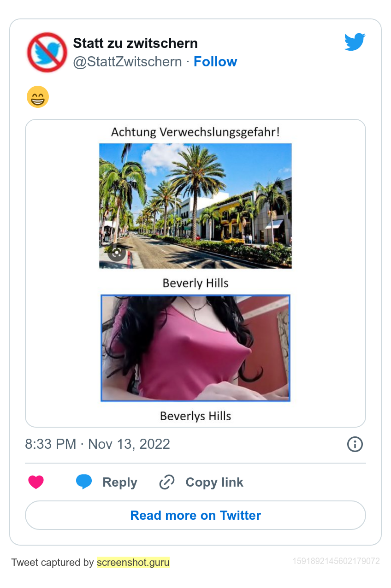Click the Beverly Hills caption text

pos(195,283)
